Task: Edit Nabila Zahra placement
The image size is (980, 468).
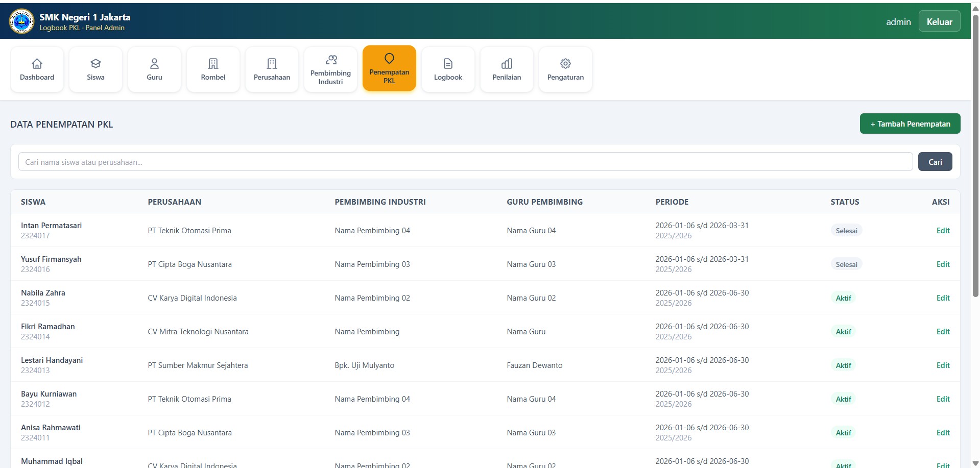Action: coord(943,298)
